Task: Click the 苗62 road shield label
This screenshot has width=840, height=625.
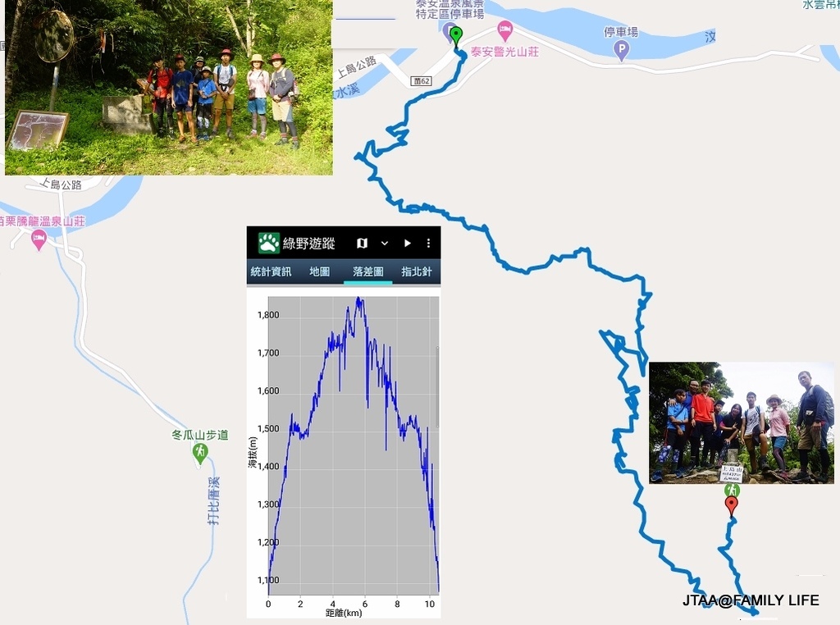Action: pos(422,81)
